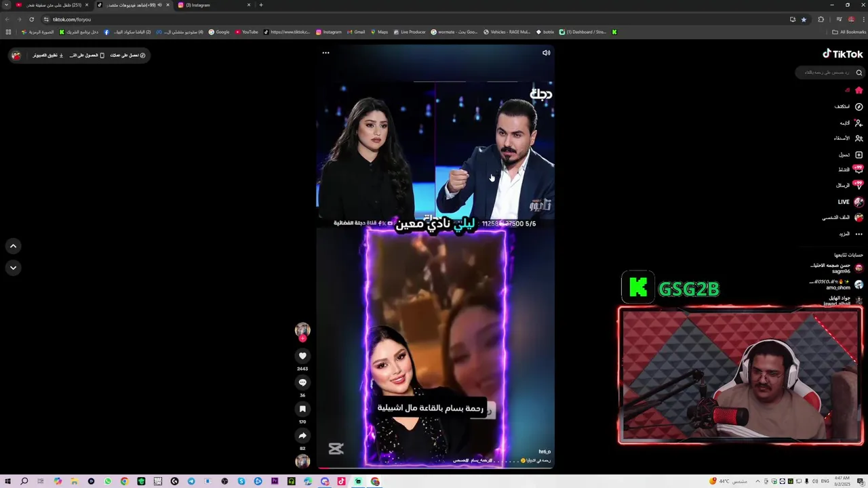The width and height of the screenshot is (868, 488).
Task: Go to previous video with up arrow
Action: [13, 246]
